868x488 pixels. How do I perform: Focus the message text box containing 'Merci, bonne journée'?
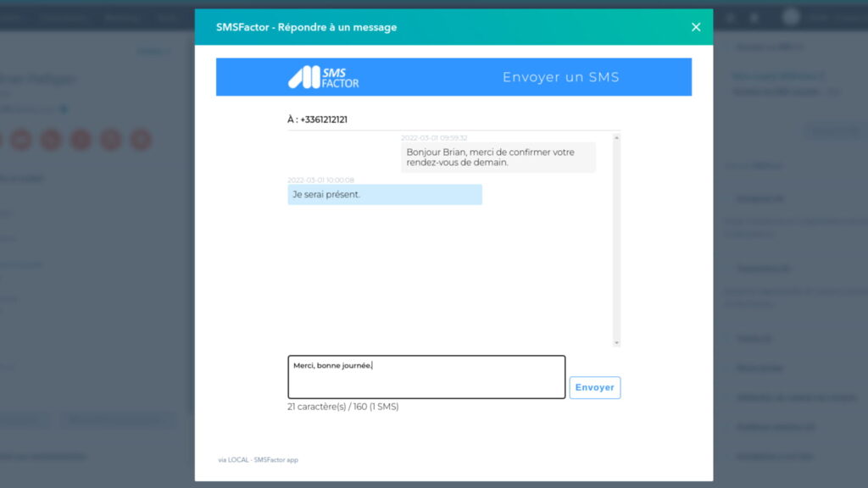click(426, 377)
